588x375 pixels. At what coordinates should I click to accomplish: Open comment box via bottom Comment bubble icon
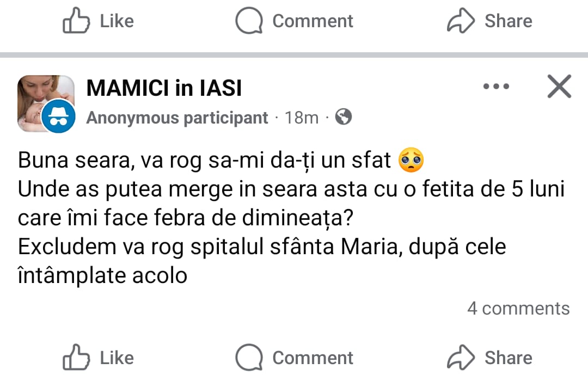pos(248,358)
